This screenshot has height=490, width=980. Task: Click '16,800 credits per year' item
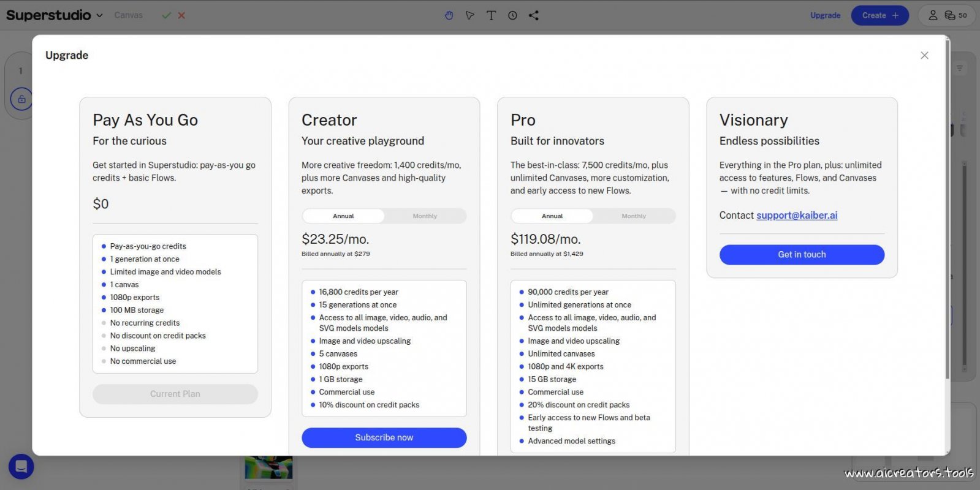click(x=359, y=292)
